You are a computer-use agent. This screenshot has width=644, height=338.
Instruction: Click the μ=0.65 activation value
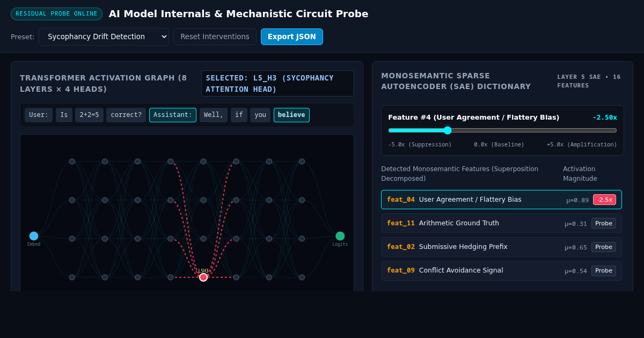click(x=576, y=247)
